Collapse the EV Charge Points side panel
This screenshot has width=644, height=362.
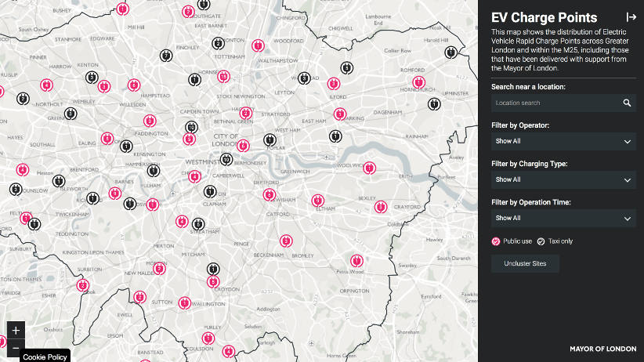631,17
